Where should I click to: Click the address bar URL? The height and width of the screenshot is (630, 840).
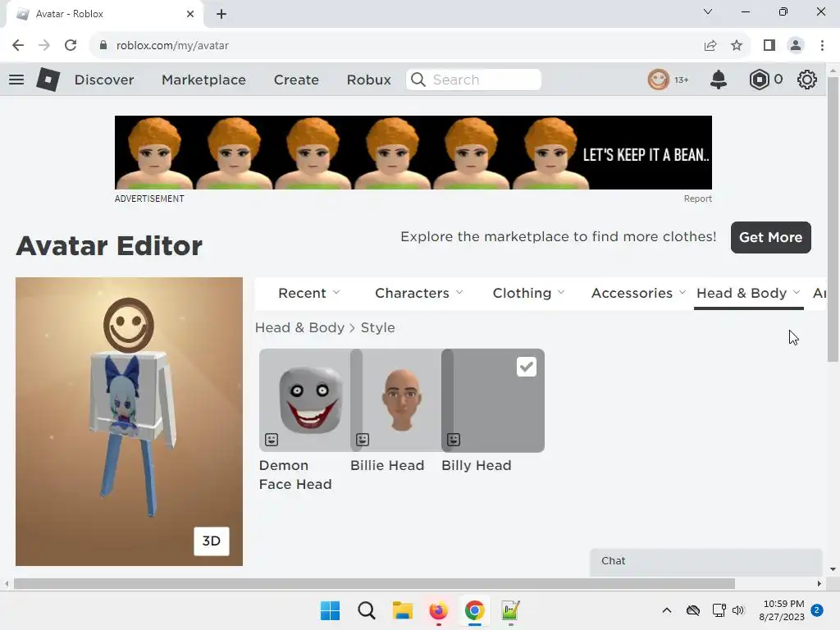pos(172,46)
